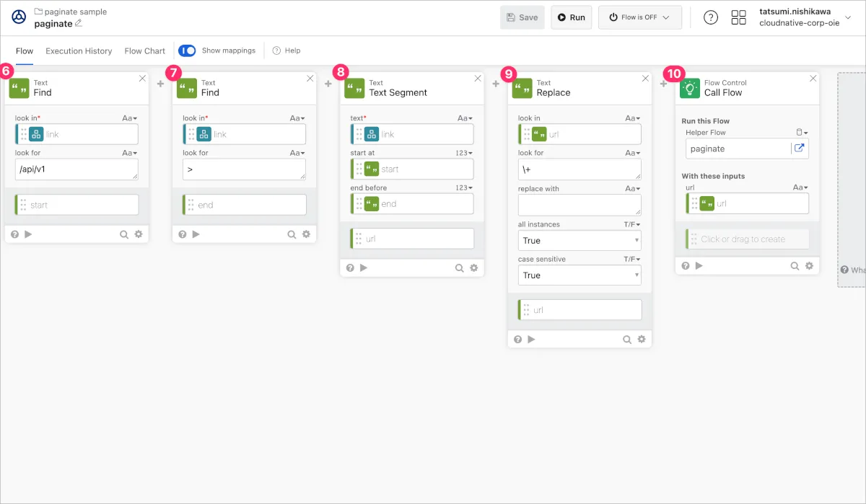Click the paginate Helper Flow field
Screen dimensions: 866x504
pos(738,149)
